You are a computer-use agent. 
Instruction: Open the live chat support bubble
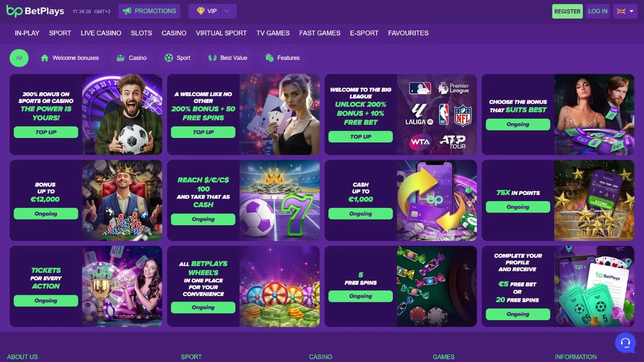[x=625, y=342]
